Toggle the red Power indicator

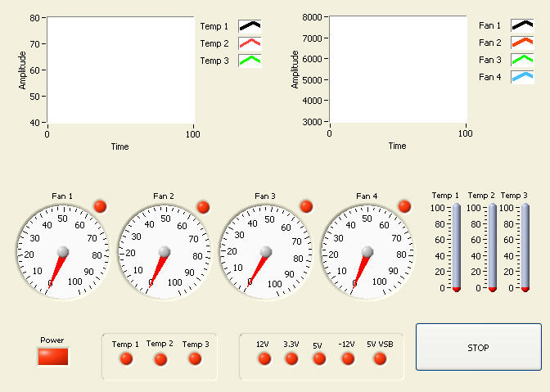pyautogui.click(x=53, y=357)
